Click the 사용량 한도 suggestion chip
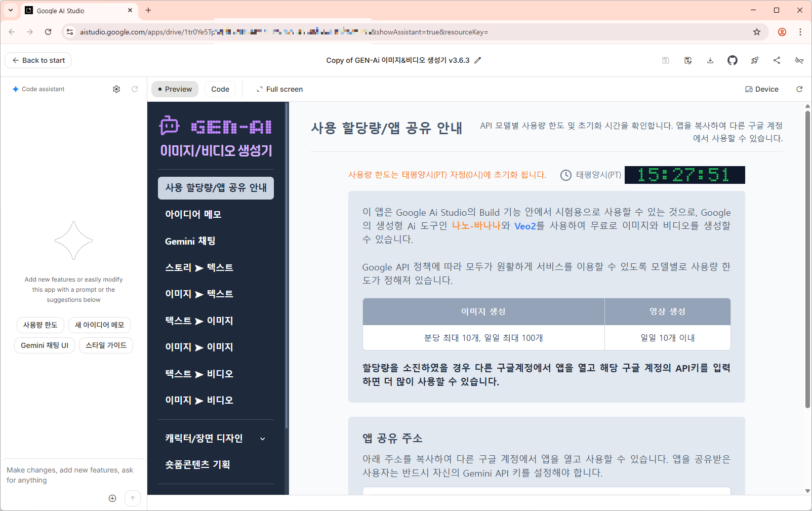 click(40, 325)
